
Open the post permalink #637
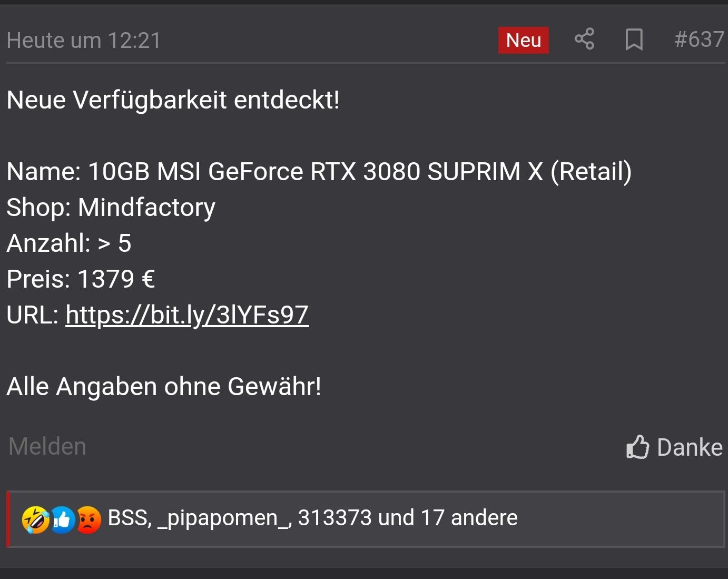tap(700, 40)
